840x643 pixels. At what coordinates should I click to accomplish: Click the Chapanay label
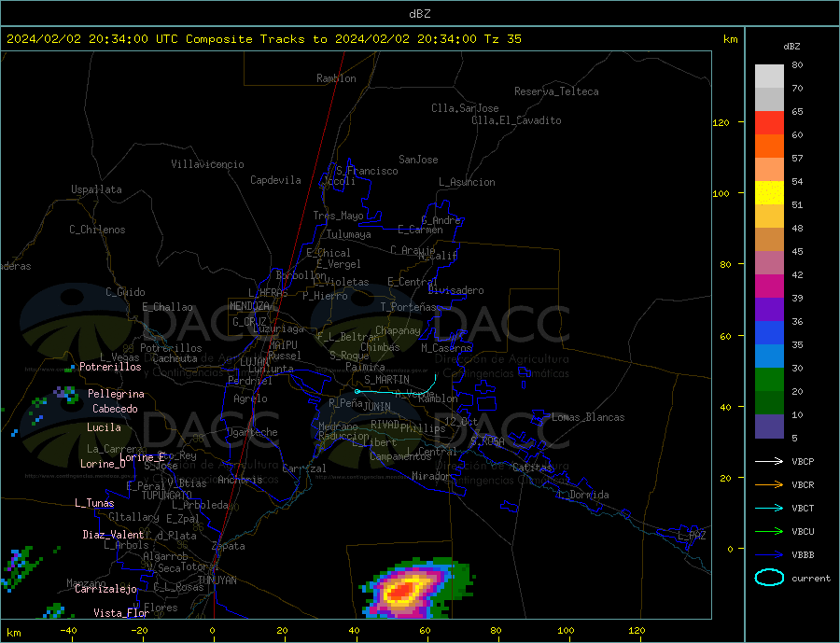[398, 330]
